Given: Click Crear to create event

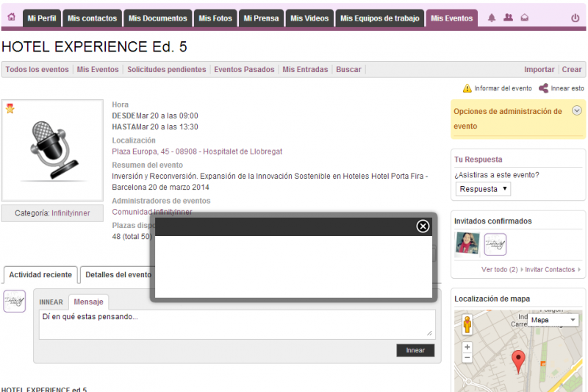Looking at the screenshot, I should tap(572, 69).
